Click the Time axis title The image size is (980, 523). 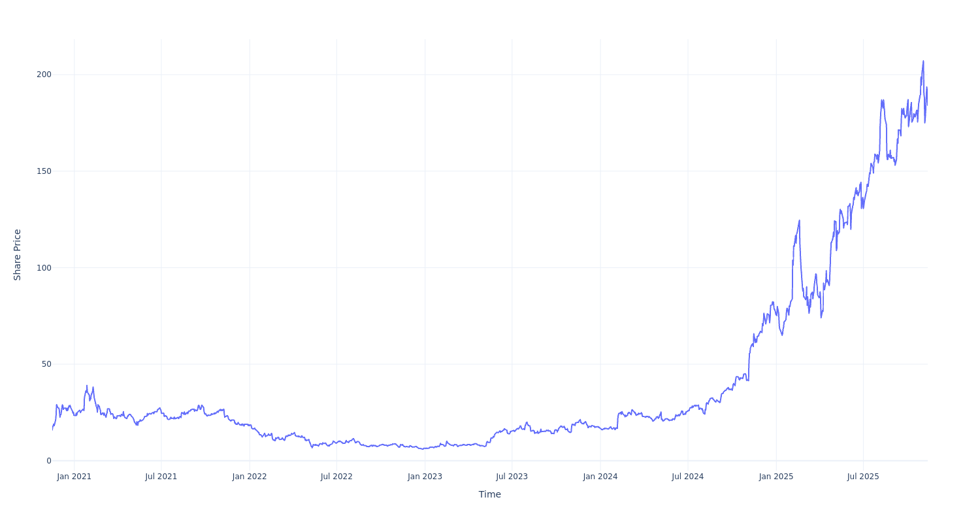[489, 494]
